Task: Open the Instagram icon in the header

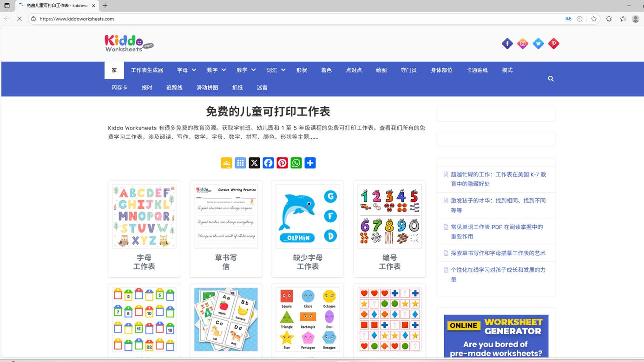Action: click(x=523, y=44)
